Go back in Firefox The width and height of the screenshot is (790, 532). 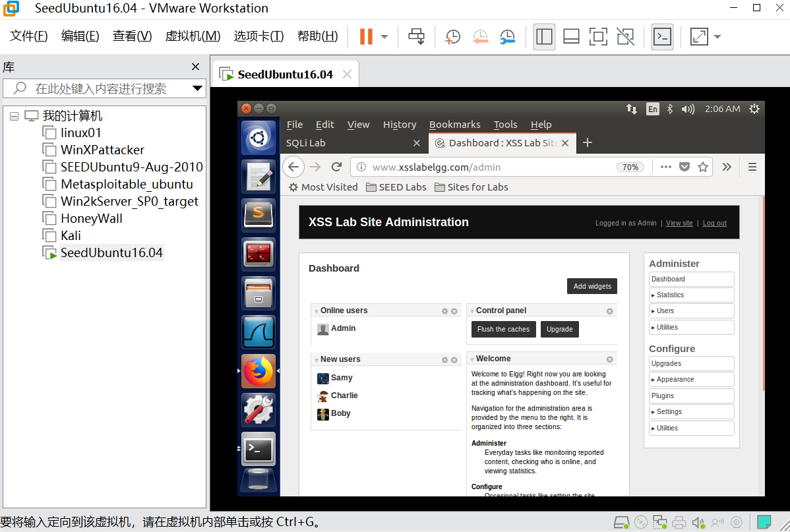[293, 167]
